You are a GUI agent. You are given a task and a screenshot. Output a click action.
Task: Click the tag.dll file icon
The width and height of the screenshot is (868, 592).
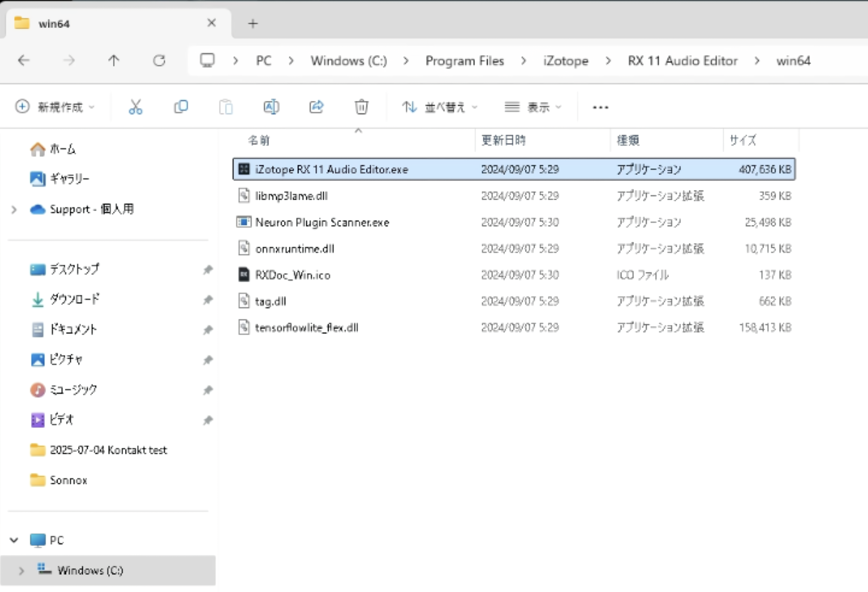coord(244,301)
